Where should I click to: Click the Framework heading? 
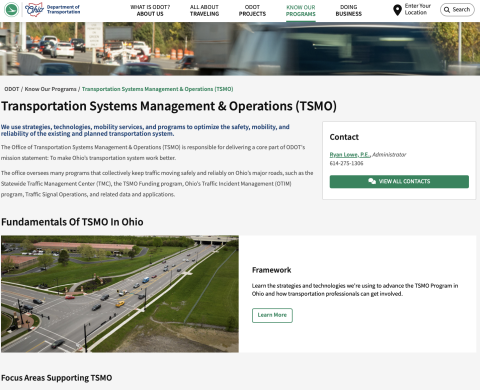tap(272, 270)
